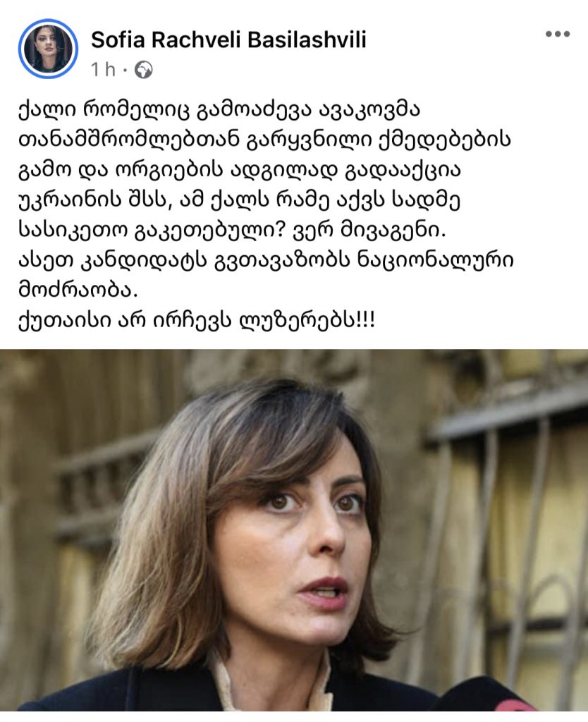
Task: Click the sentence "ვერ მივაგენი."
Action: coord(369,231)
